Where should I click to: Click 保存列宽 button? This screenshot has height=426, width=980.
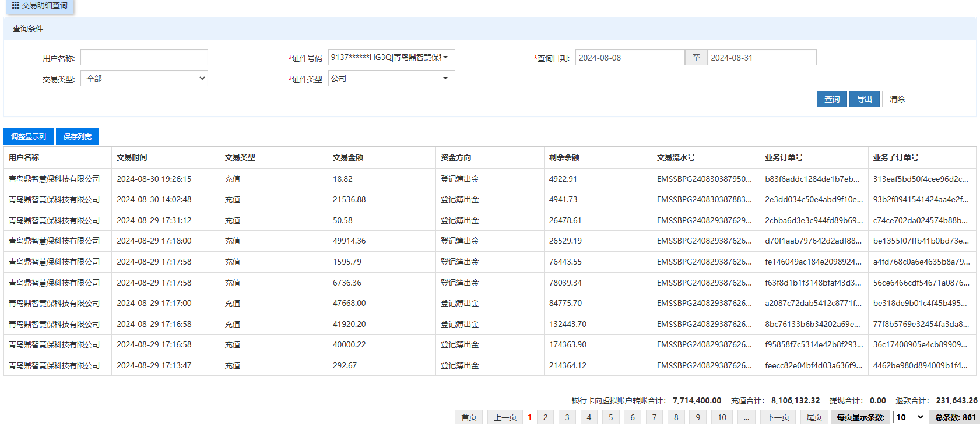tap(78, 136)
